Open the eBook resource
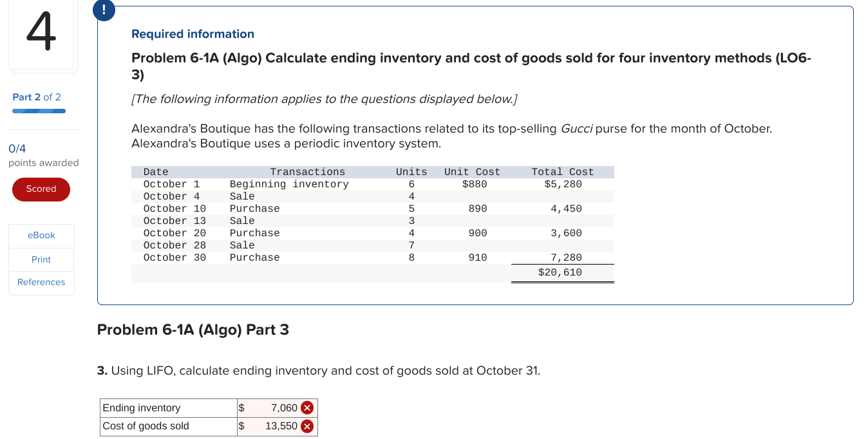 41,235
